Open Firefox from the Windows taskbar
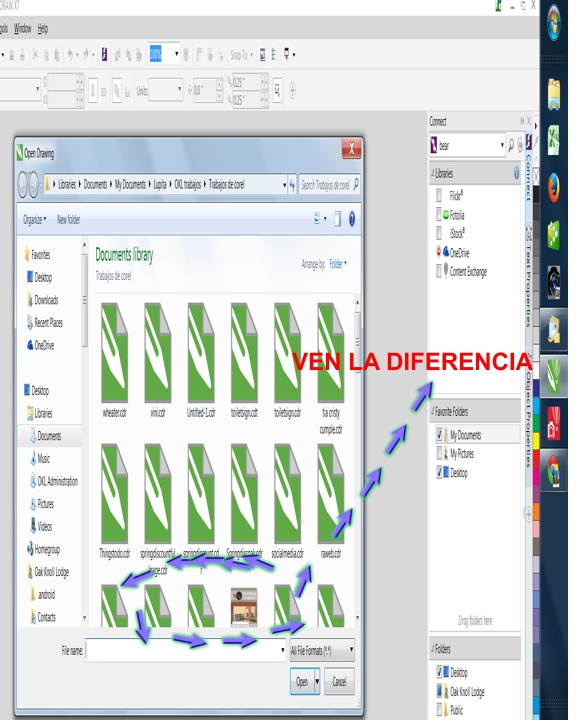Viewport: 576px width, 720px height. click(553, 187)
